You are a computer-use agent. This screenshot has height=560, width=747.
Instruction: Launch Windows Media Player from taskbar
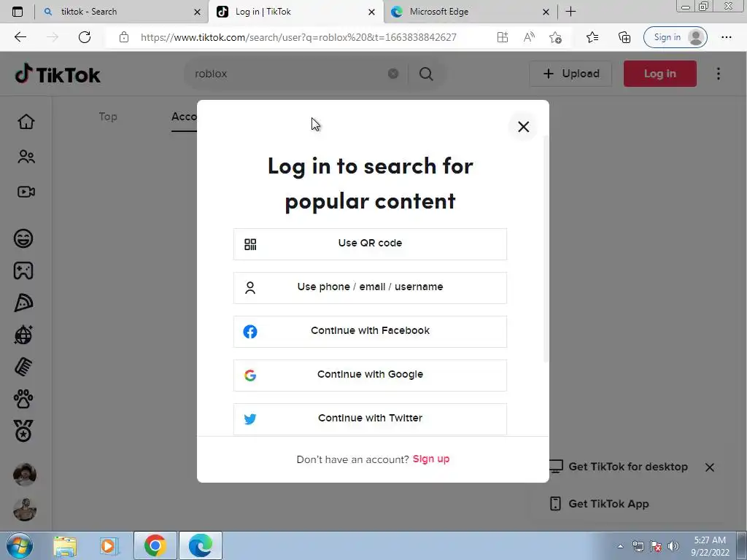coord(109,545)
